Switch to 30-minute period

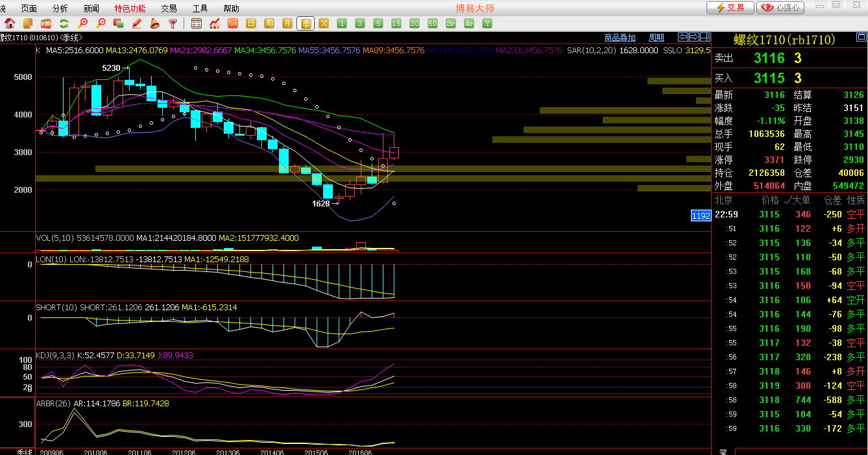coord(415,23)
